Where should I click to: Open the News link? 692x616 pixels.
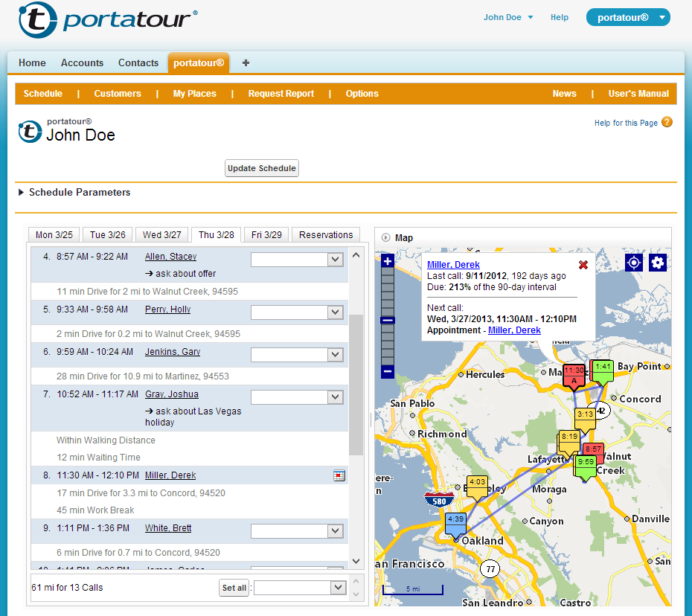pyautogui.click(x=565, y=94)
